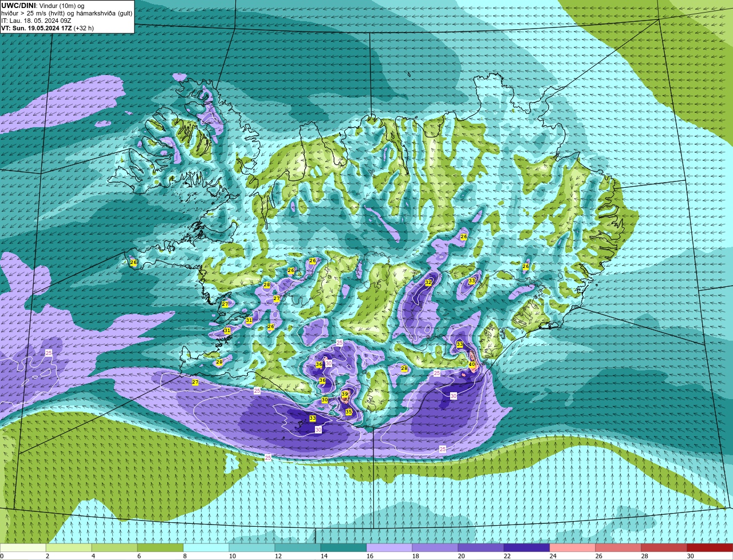Image resolution: width=733 pixels, height=560 pixels.
Task: Click the 28–30 m/s red legend swatch
Action: click(x=665, y=548)
